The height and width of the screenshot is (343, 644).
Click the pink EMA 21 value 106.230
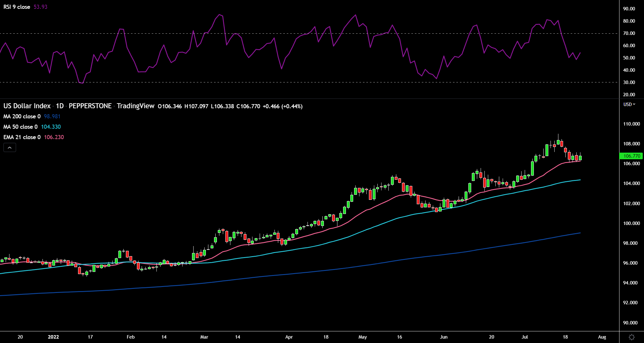click(54, 137)
